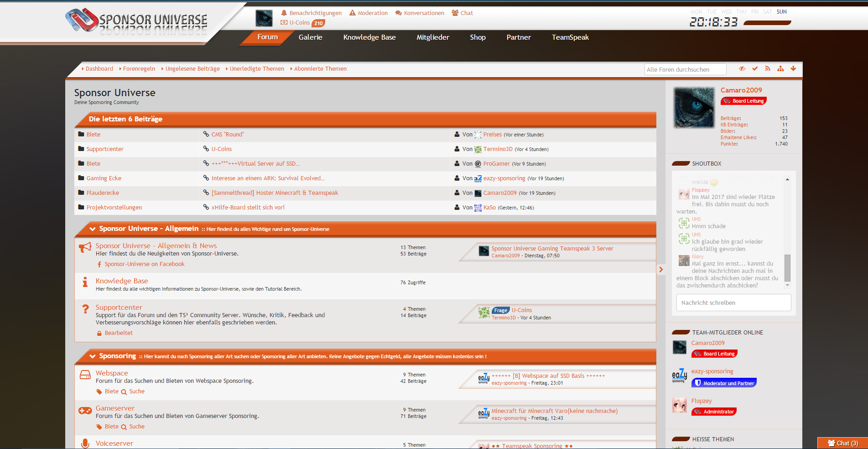Click the shoutbox scrollbar up arrow

pyautogui.click(x=787, y=180)
